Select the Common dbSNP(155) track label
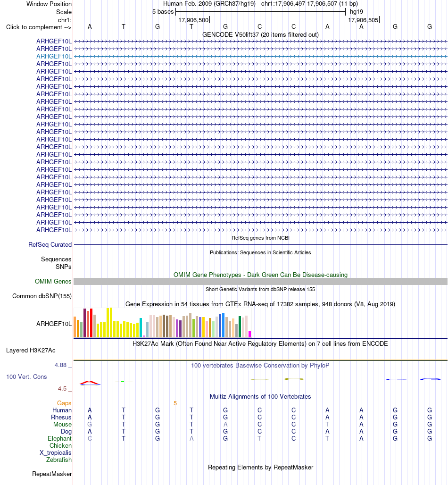This screenshot has width=448, height=485. click(42, 296)
